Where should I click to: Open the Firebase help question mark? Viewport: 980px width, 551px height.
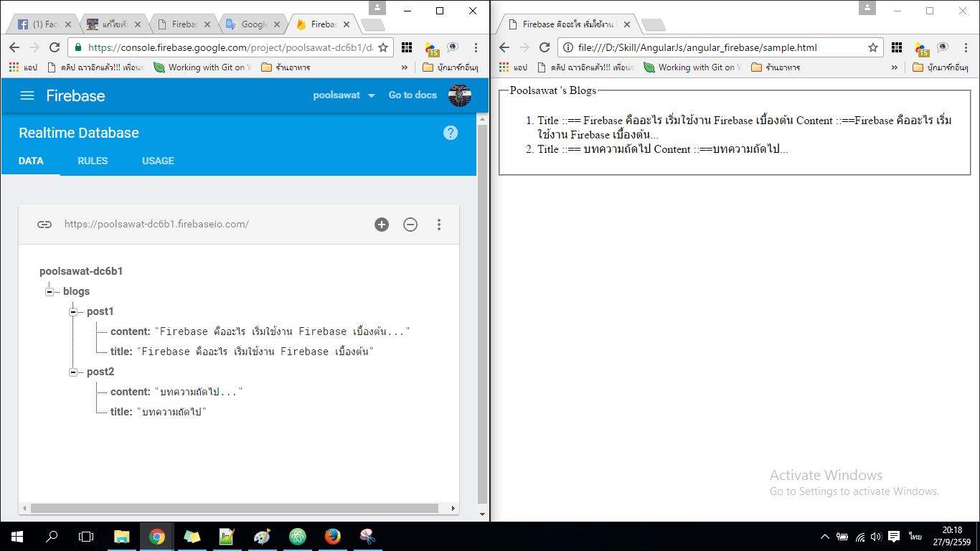pos(451,133)
